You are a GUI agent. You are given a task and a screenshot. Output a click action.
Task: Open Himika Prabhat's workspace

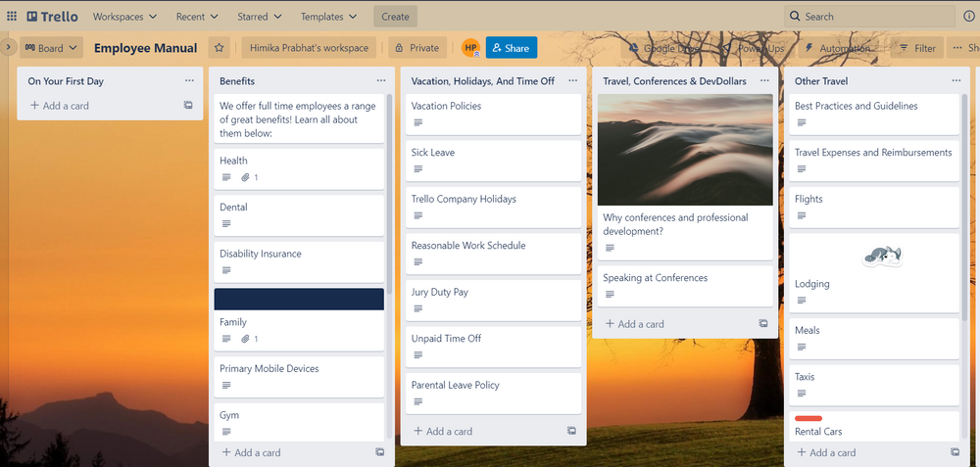pyautogui.click(x=309, y=48)
